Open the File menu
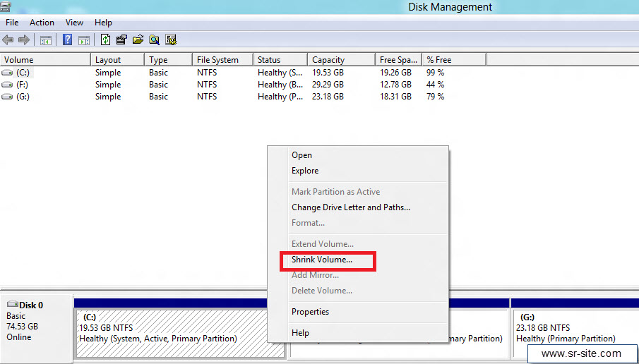This screenshot has width=639, height=364. 12,23
